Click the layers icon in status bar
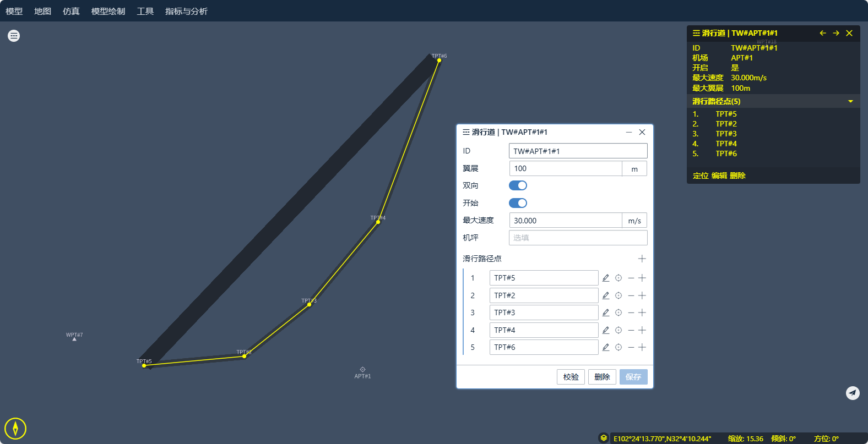The width and height of the screenshot is (868, 444). click(x=604, y=438)
